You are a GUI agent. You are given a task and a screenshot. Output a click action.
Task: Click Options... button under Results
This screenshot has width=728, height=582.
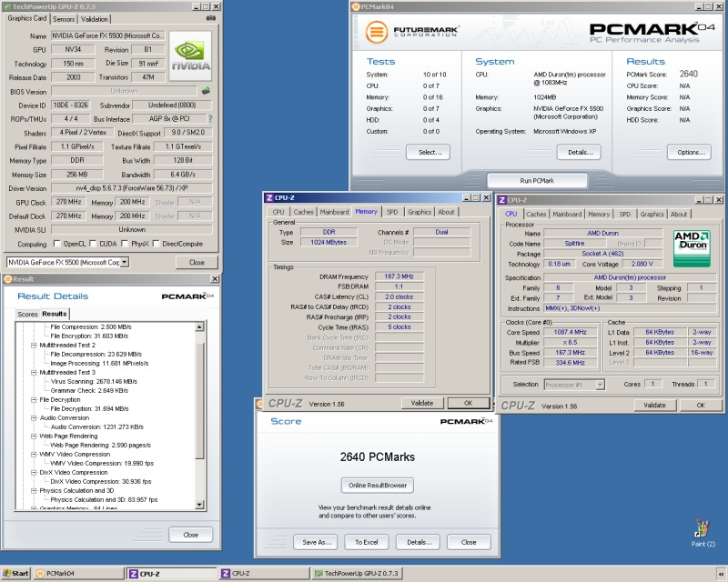689,152
